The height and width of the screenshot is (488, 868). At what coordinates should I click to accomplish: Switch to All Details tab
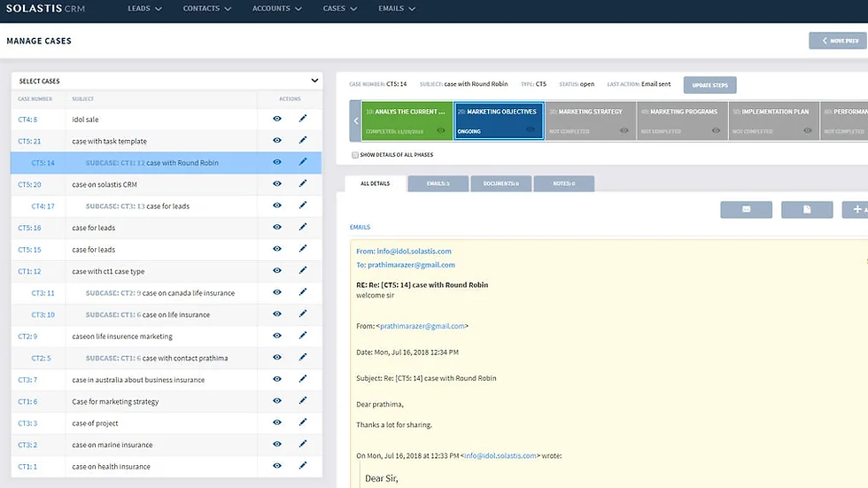point(376,183)
